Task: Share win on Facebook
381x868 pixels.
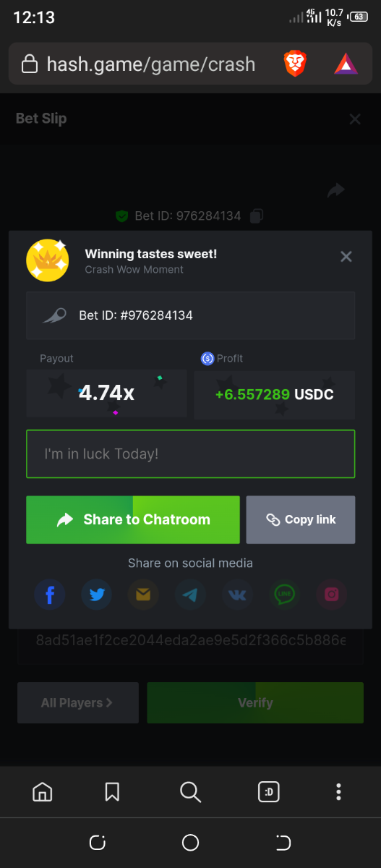Action: [x=50, y=595]
